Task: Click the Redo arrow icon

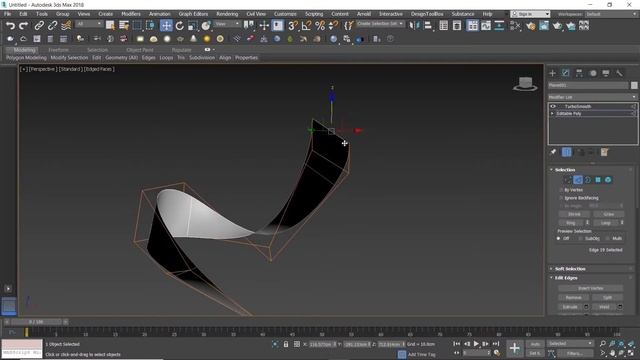Action: (x=23, y=26)
